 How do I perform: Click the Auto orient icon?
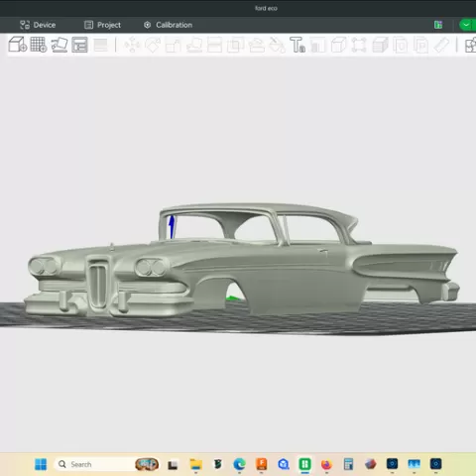[x=59, y=45]
